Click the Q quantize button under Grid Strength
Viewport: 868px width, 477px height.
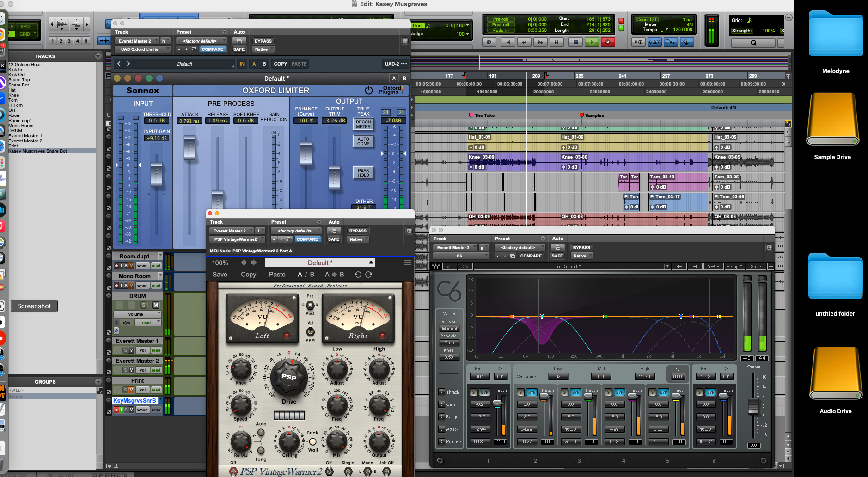coord(753,43)
